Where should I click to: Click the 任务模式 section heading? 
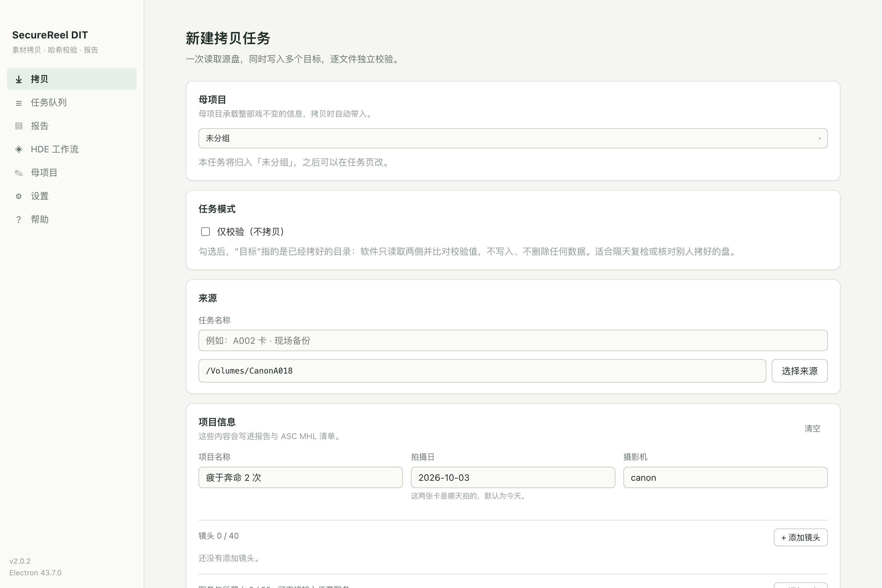(217, 209)
